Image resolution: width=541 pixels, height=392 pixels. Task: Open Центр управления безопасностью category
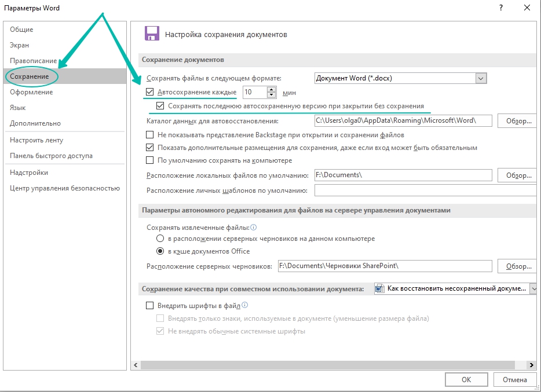[65, 188]
